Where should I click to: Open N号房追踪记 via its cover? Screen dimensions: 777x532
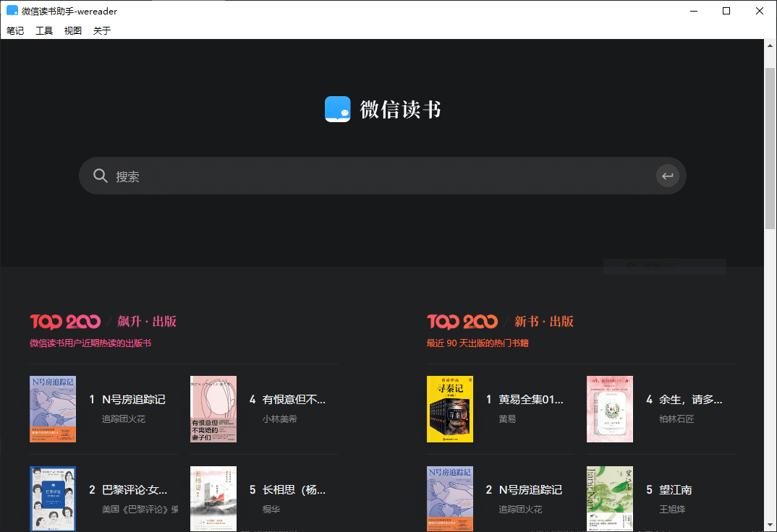53,409
